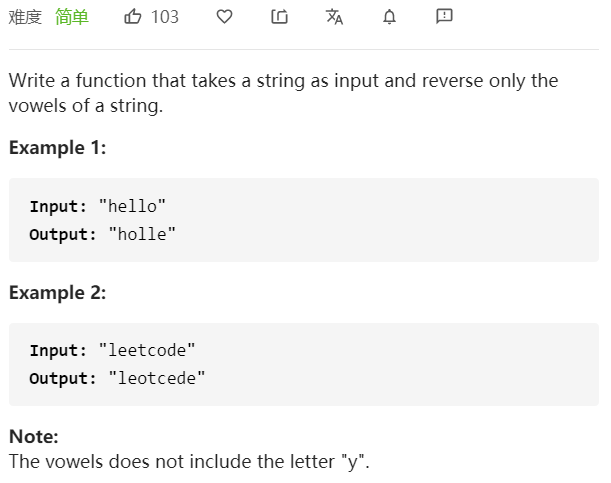
Task: Click the Example 1 heading
Action: click(x=58, y=148)
